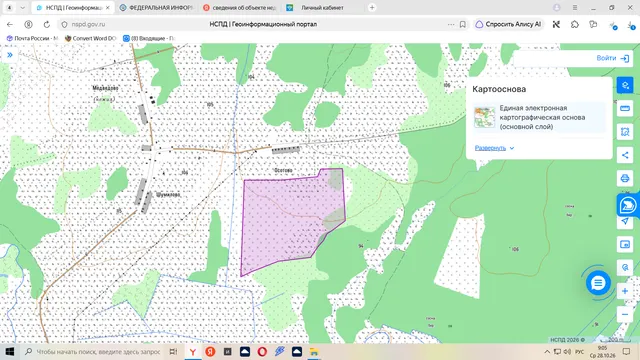Reload the page
The image size is (640, 360).
47,24
